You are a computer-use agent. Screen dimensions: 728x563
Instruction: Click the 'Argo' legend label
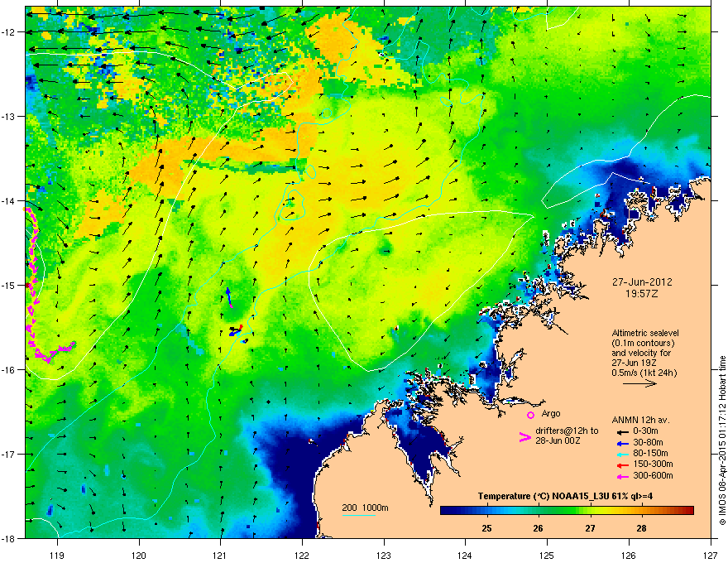pos(551,413)
